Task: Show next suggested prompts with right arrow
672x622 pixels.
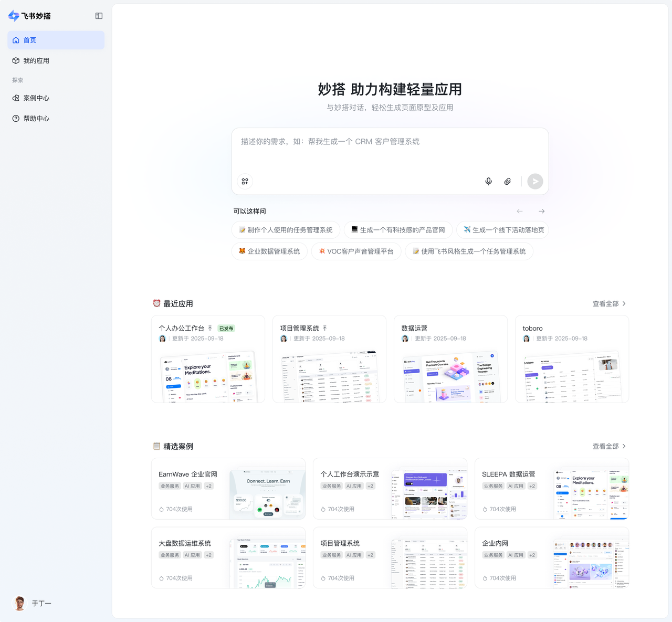Action: (x=541, y=211)
